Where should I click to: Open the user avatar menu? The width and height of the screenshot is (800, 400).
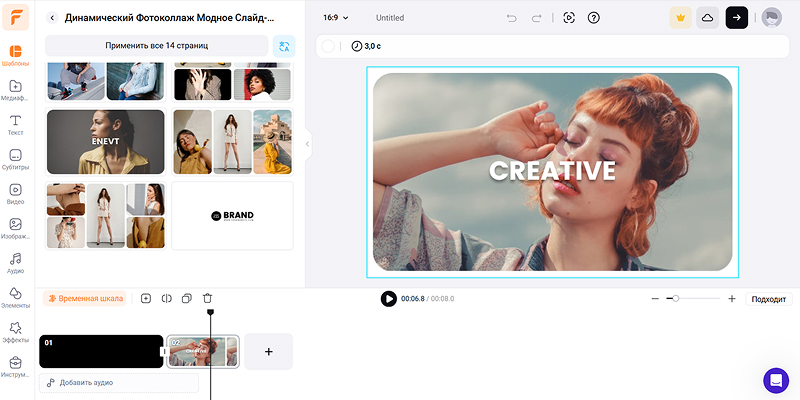[771, 18]
